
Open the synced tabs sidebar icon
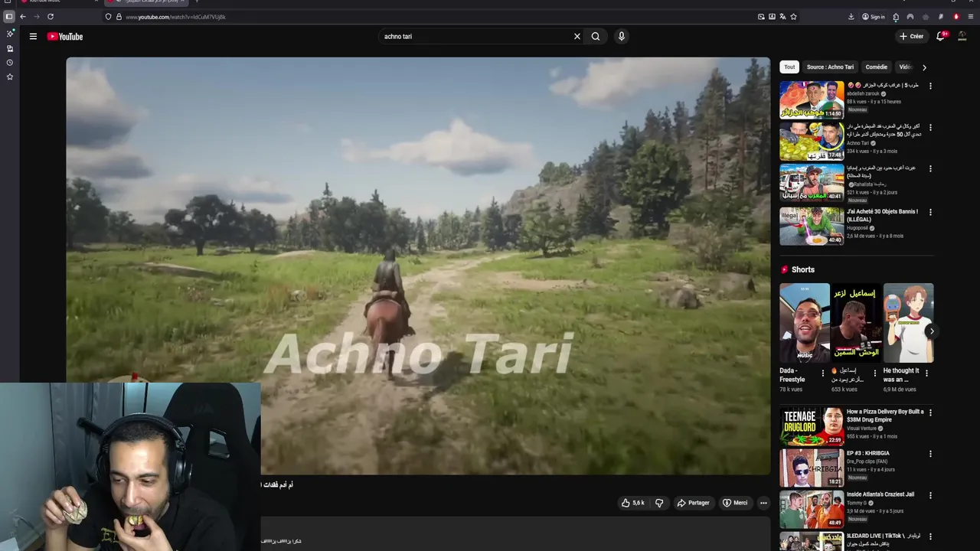click(x=10, y=48)
